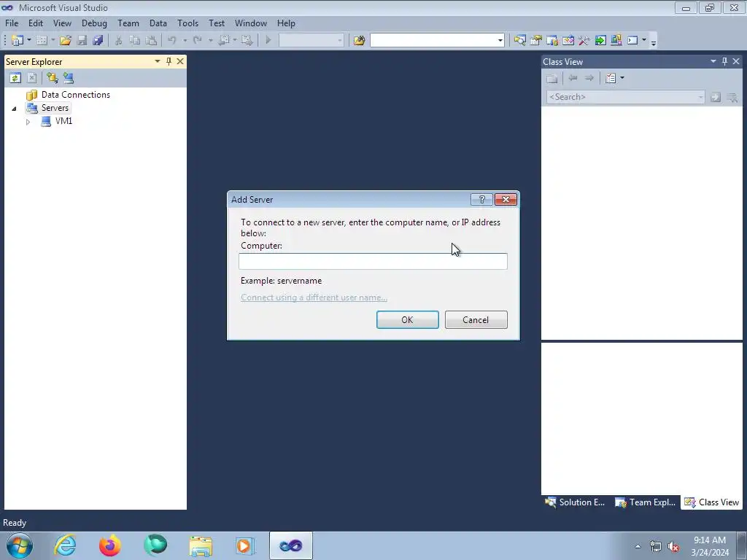Screen dimensions: 747x560
Task: Open the Properties Window toolbar icon
Action: tap(536, 41)
